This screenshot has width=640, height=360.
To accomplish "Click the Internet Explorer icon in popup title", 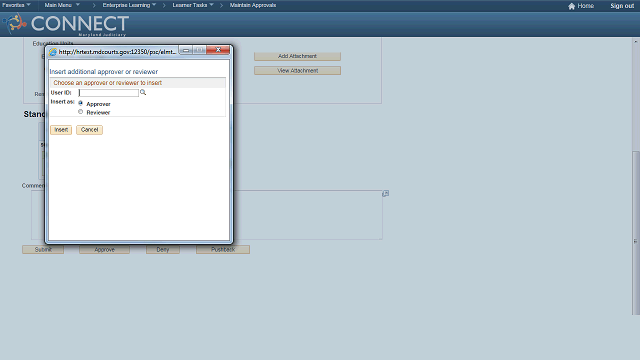I will [x=53, y=52].
